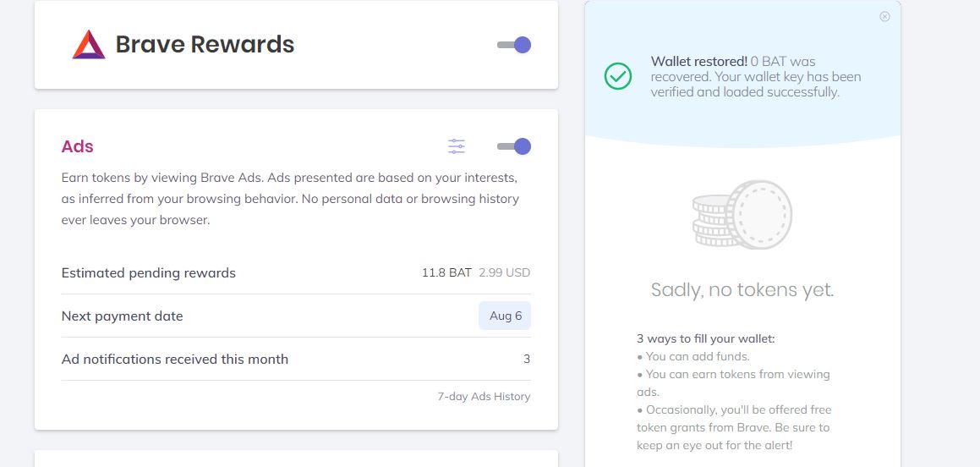Click the Next payment date label
The width and height of the screenshot is (980, 467).
123,316
